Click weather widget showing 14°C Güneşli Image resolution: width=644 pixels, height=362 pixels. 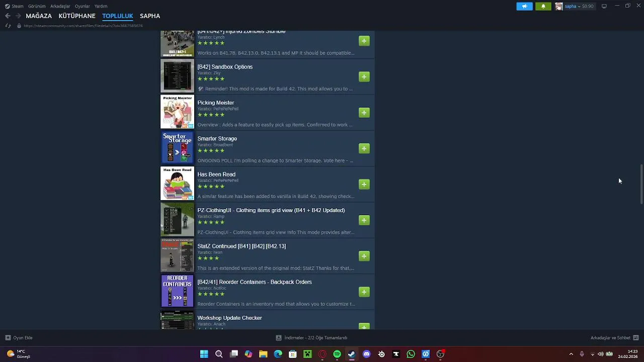(18, 354)
